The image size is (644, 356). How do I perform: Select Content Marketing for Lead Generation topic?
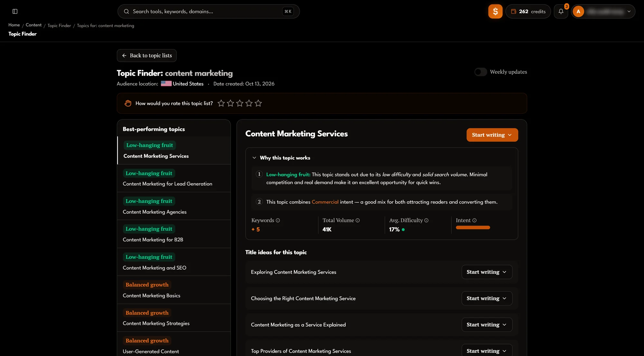[174, 178]
